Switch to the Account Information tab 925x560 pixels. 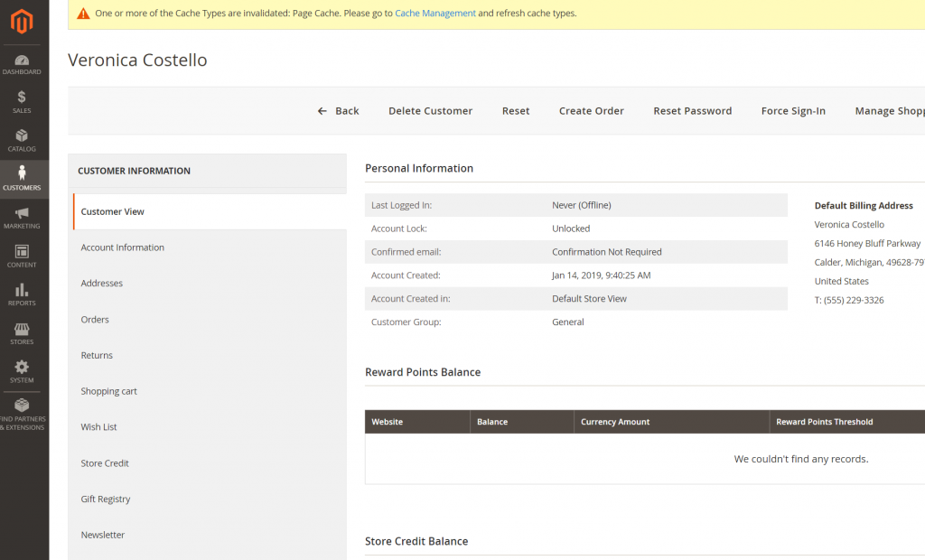122,247
